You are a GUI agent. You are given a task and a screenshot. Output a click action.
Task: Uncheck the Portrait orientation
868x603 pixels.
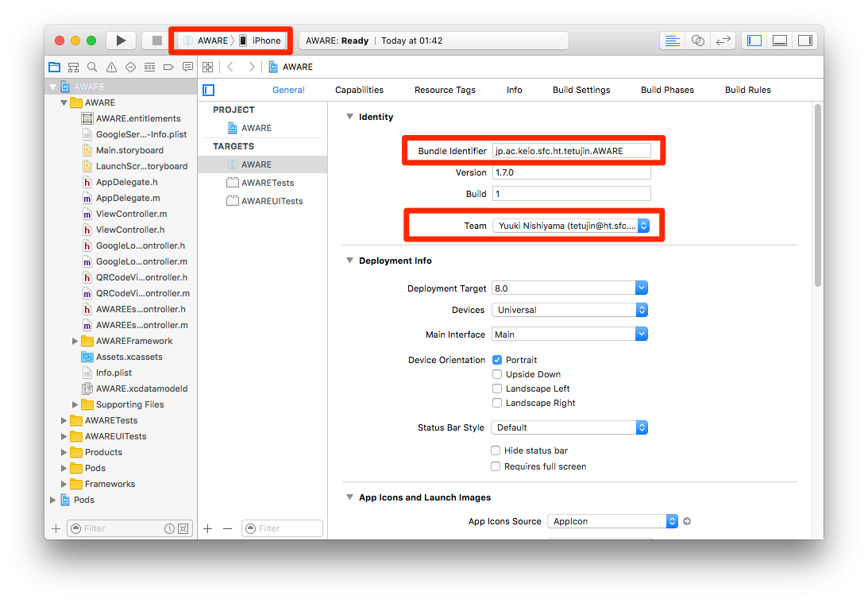497,360
